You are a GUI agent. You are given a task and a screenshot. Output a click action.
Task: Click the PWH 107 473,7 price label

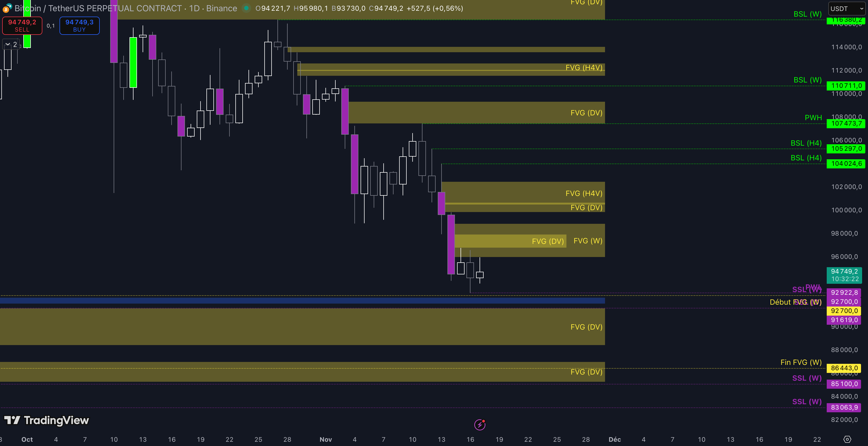[x=846, y=123]
